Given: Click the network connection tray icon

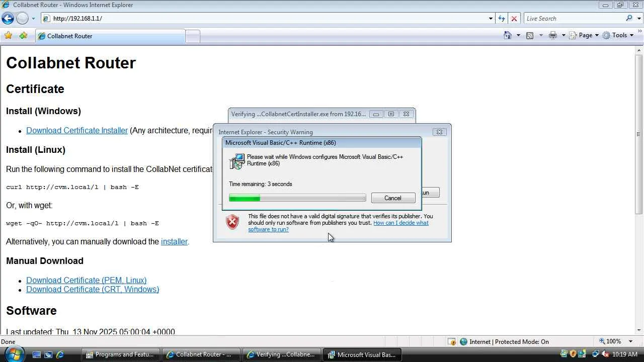Looking at the screenshot, I should 596,354.
